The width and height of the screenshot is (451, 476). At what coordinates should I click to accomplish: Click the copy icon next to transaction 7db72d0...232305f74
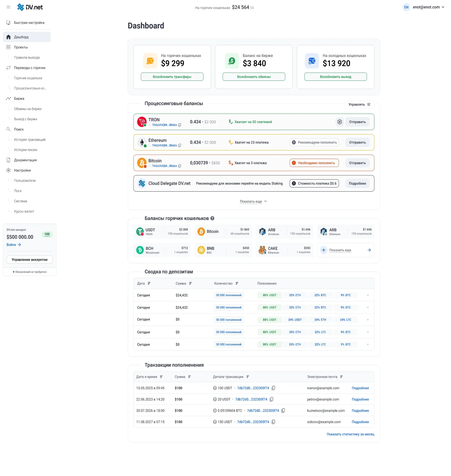pos(273,388)
